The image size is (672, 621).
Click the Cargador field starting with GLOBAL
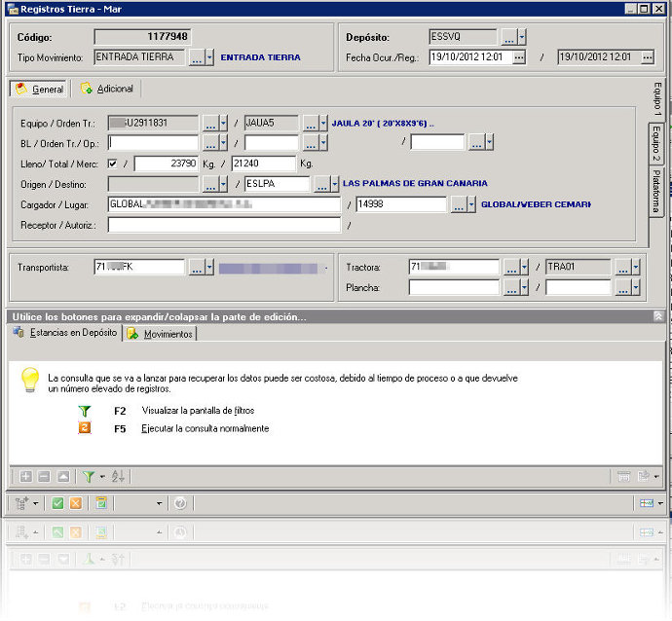(x=224, y=204)
